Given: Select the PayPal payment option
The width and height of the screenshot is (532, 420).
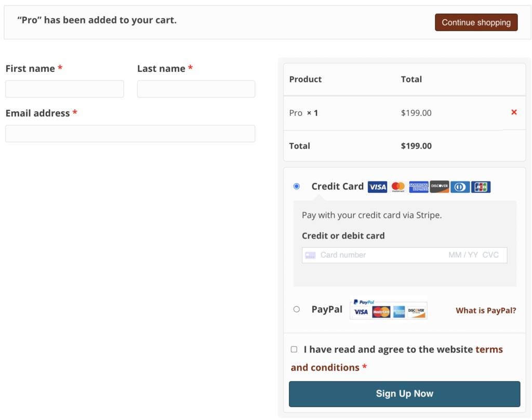Looking at the screenshot, I should 297,309.
